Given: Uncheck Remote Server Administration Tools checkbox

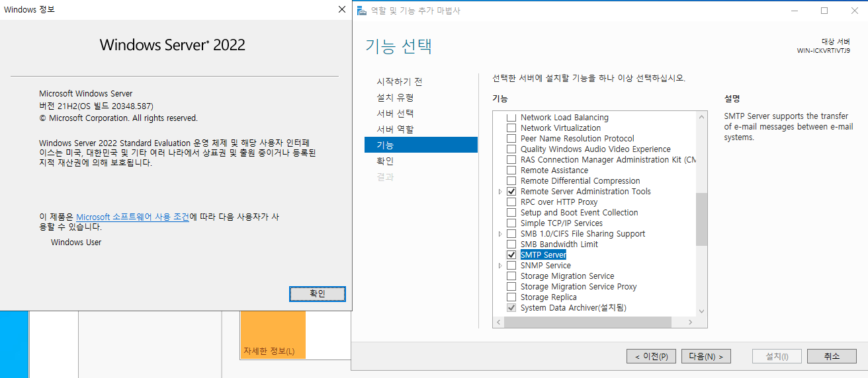Looking at the screenshot, I should tap(511, 192).
